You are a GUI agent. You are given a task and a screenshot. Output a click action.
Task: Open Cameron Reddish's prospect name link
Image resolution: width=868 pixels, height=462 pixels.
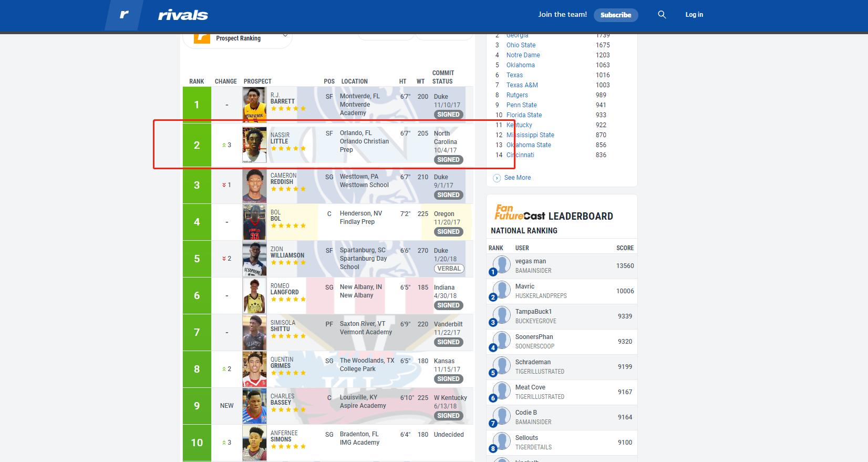[x=284, y=179]
